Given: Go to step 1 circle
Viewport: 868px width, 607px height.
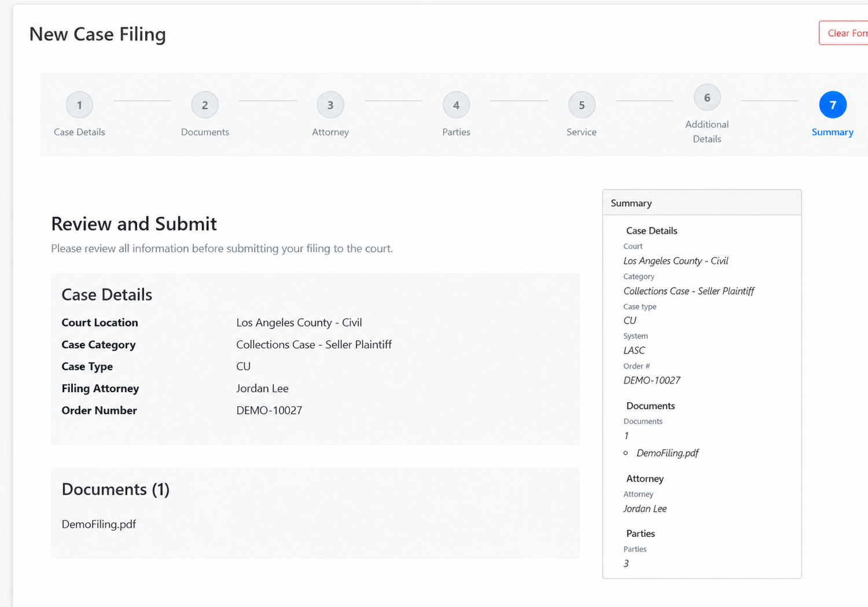Looking at the screenshot, I should pos(79,105).
